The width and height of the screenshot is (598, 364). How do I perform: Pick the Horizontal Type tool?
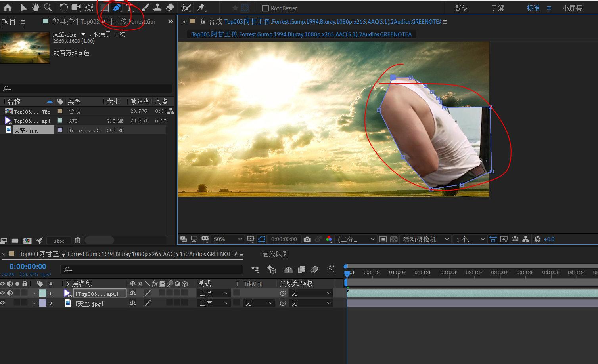pos(129,8)
